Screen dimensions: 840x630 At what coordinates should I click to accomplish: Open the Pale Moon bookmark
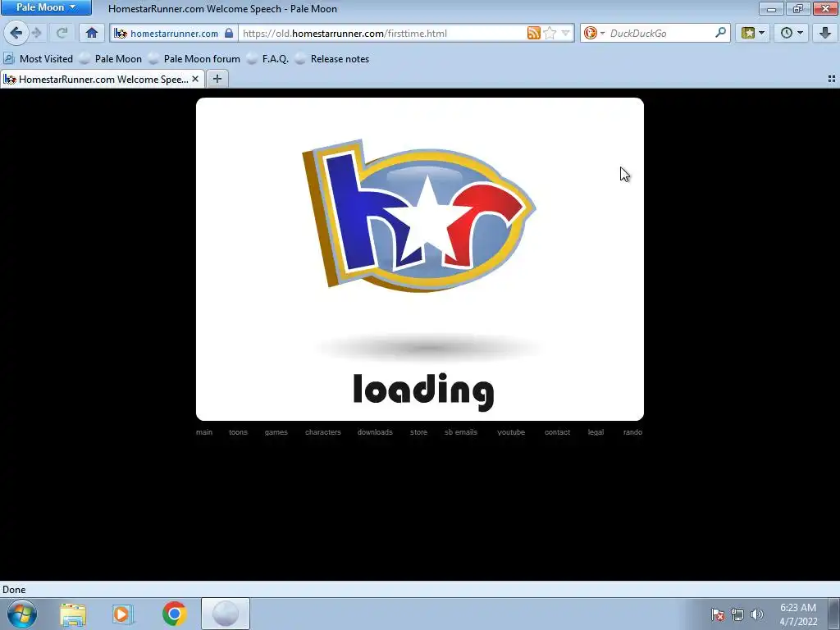tap(111, 59)
